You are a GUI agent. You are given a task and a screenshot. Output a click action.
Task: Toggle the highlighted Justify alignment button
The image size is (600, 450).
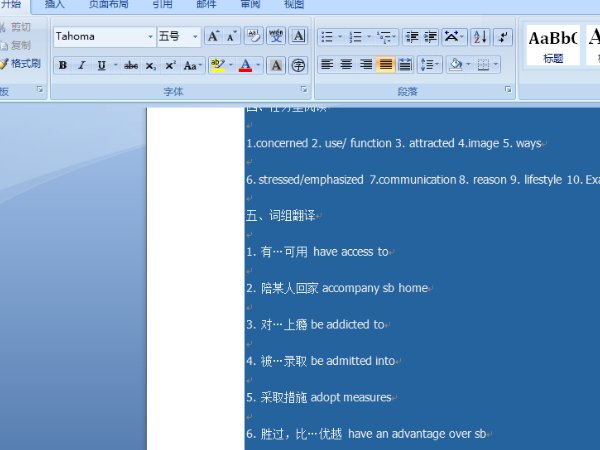tap(385, 65)
